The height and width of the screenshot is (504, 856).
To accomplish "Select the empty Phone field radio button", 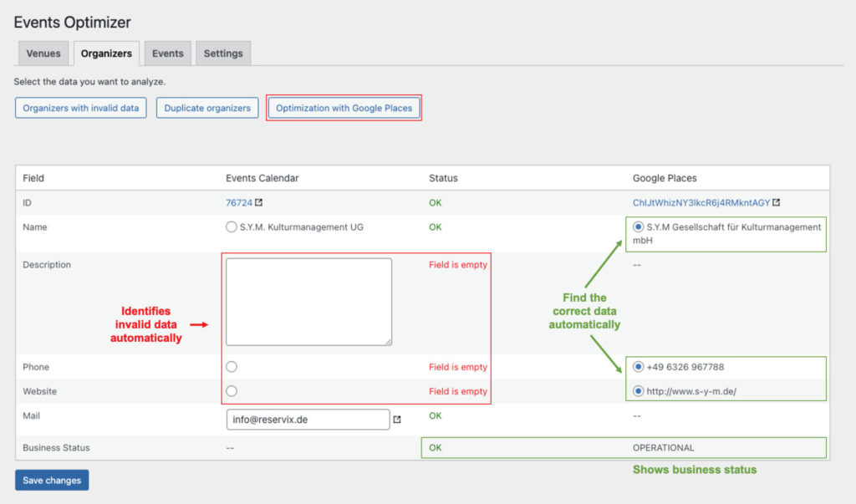I will (x=232, y=366).
